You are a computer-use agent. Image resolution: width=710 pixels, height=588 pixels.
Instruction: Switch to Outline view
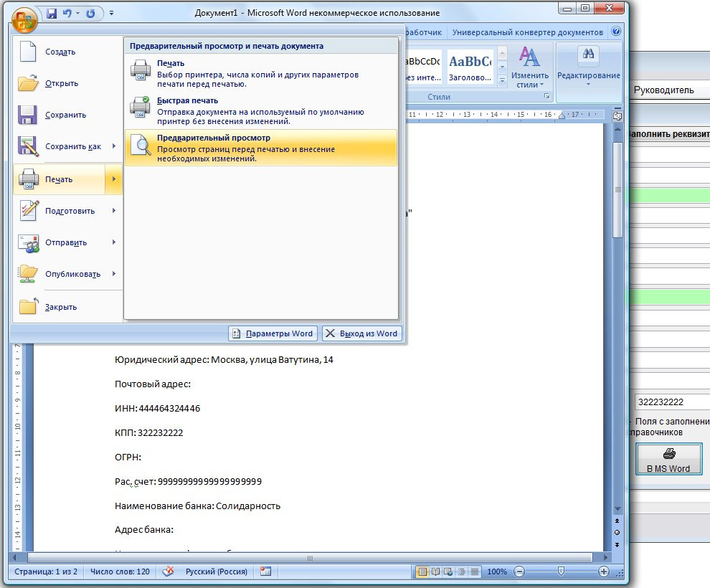(461, 572)
